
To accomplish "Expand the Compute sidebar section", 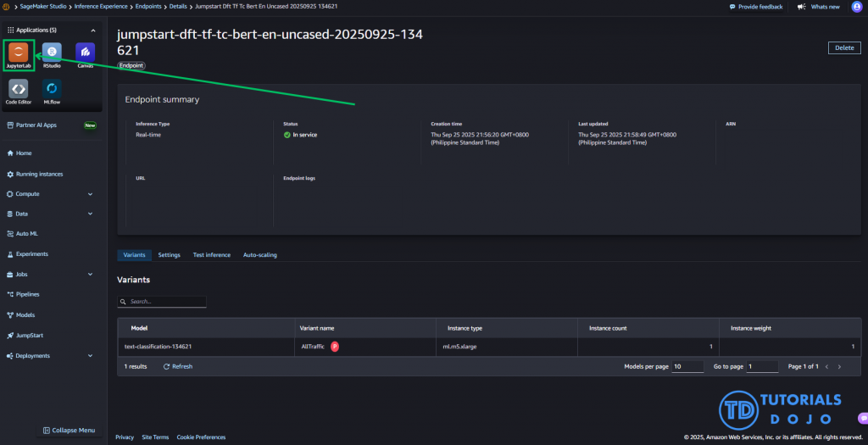I will (x=90, y=194).
